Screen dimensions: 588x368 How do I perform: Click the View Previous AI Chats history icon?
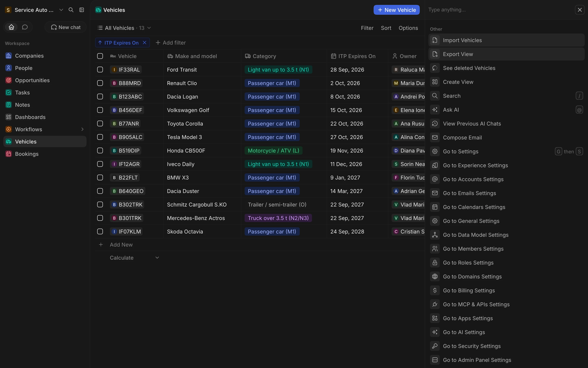tap(435, 124)
